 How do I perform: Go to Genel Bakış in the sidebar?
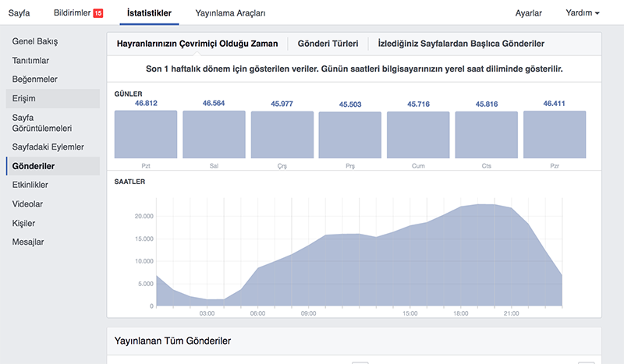(x=35, y=41)
